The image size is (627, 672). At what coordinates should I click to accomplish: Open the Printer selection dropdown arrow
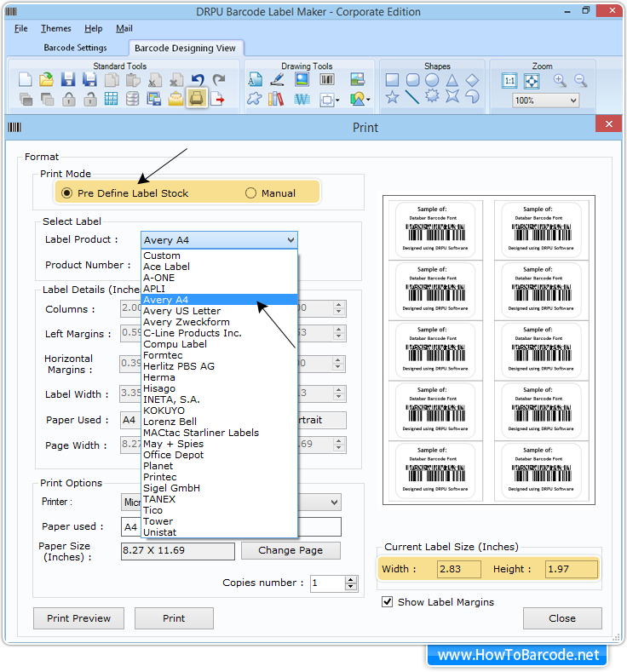334,503
